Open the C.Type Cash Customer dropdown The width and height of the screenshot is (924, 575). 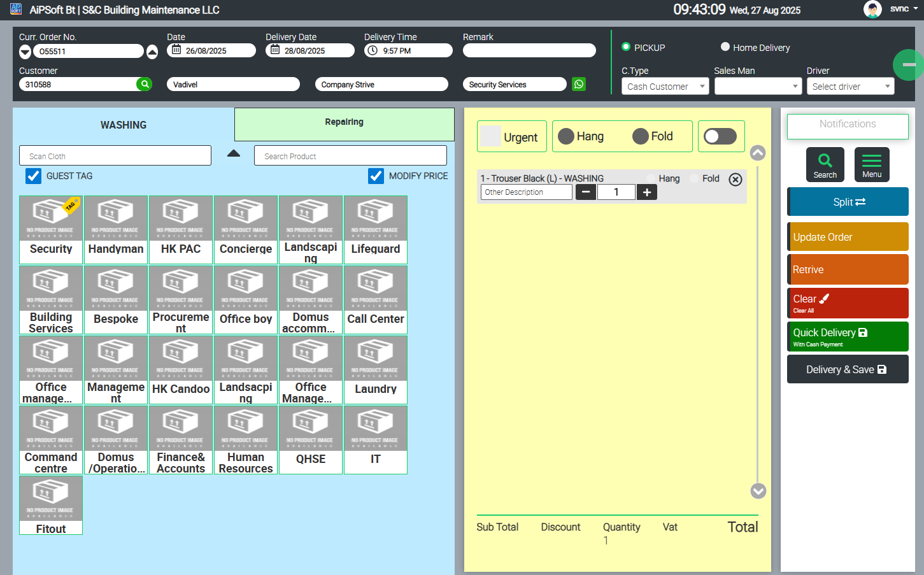click(665, 87)
